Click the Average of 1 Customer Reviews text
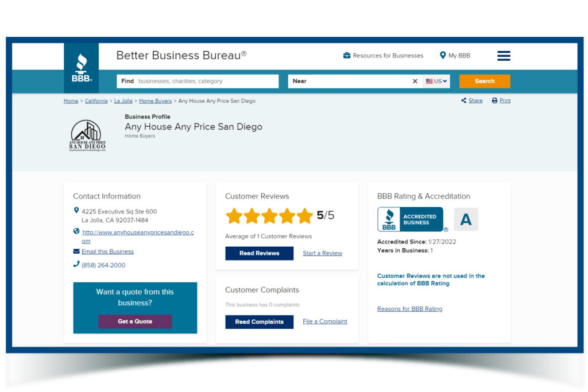The width and height of the screenshot is (588, 392). click(x=269, y=236)
